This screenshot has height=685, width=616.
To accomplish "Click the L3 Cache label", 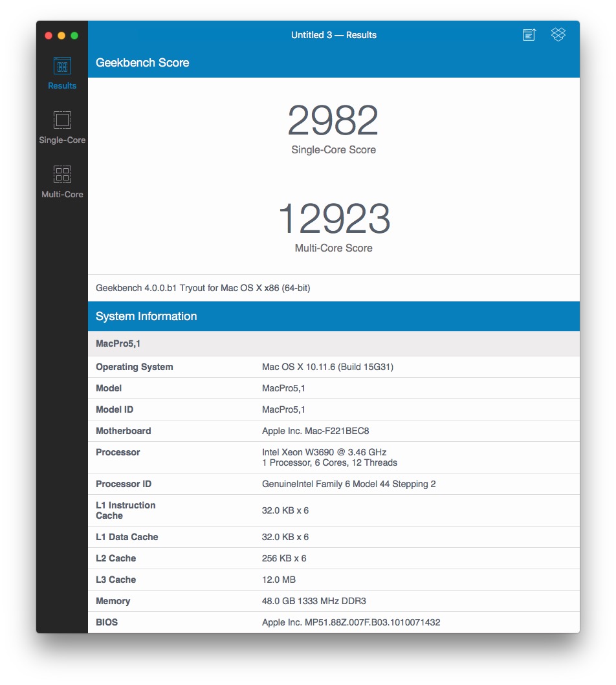I will tap(116, 580).
